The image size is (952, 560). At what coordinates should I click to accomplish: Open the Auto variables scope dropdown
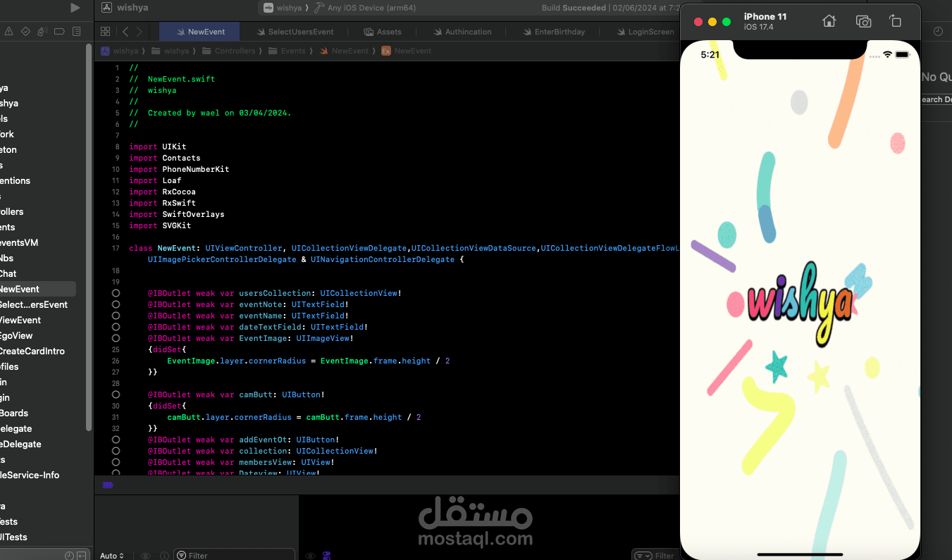[112, 556]
